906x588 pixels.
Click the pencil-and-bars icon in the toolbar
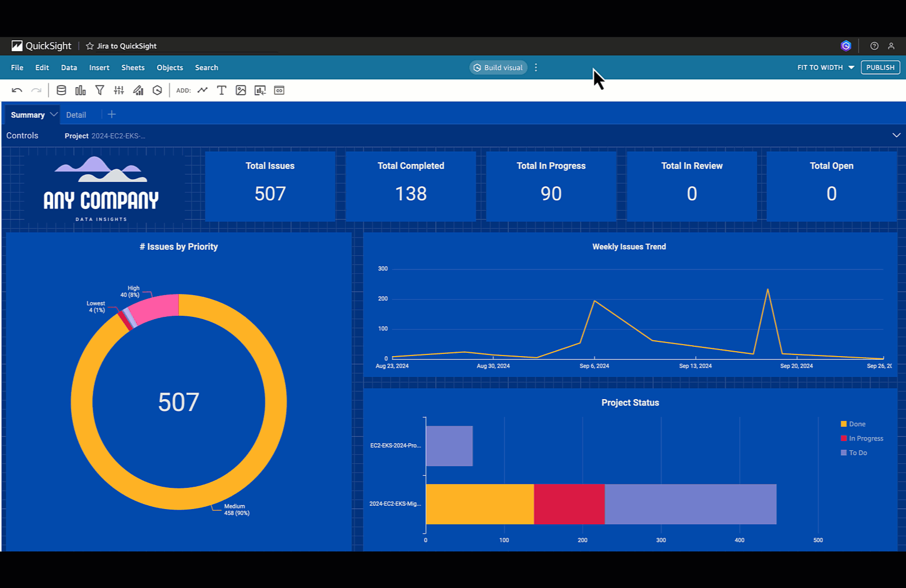[x=138, y=90]
